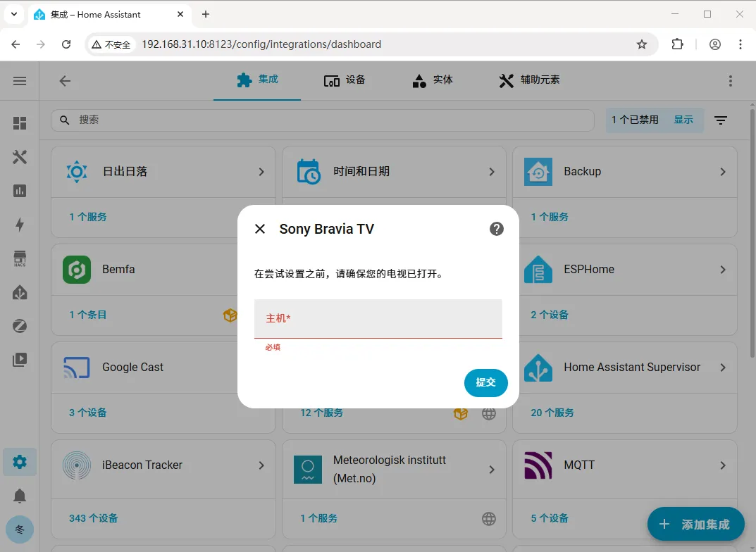Image resolution: width=756 pixels, height=552 pixels.
Task: Add integration with 添加集成 button
Action: pyautogui.click(x=695, y=524)
